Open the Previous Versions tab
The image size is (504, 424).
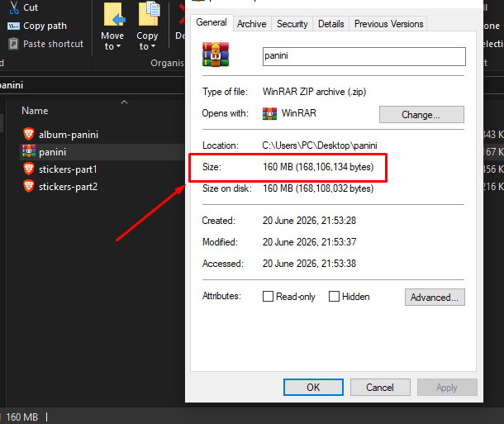point(388,24)
